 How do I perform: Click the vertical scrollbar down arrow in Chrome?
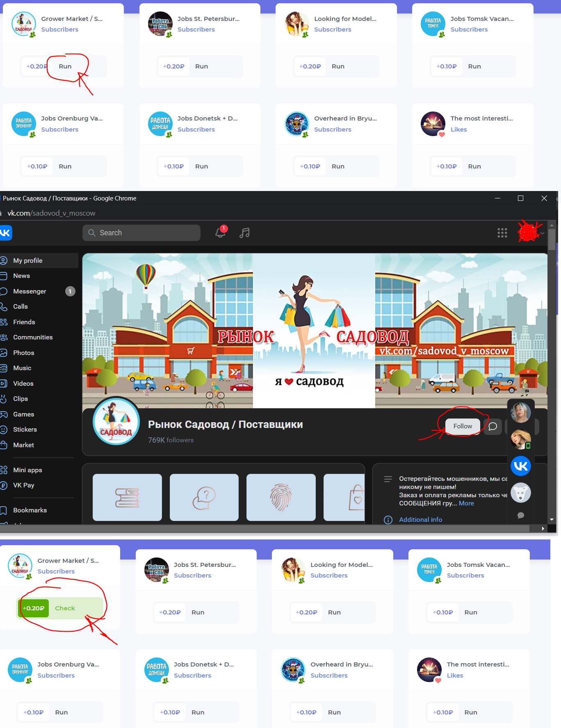pos(552,519)
